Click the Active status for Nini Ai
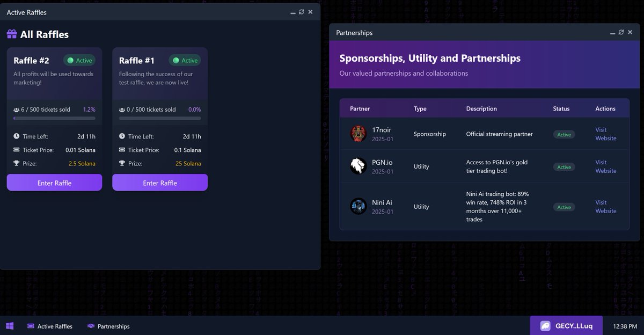This screenshot has width=644, height=335. (x=564, y=207)
